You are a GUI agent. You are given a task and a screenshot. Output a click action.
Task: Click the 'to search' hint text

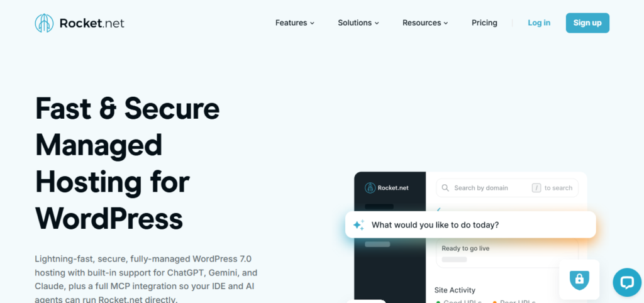point(558,188)
